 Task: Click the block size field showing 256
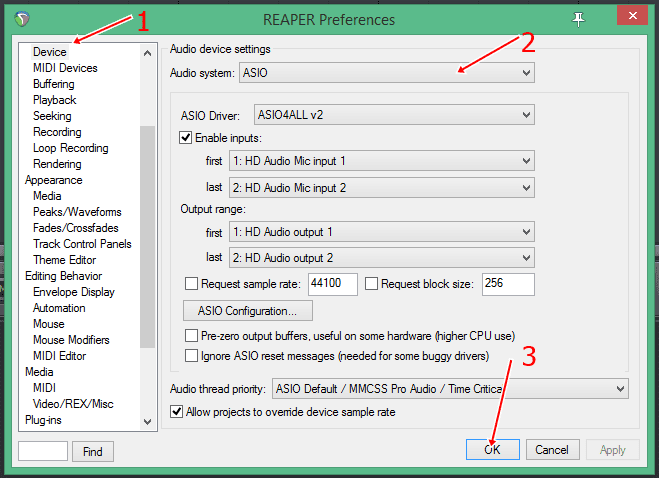tap(508, 284)
